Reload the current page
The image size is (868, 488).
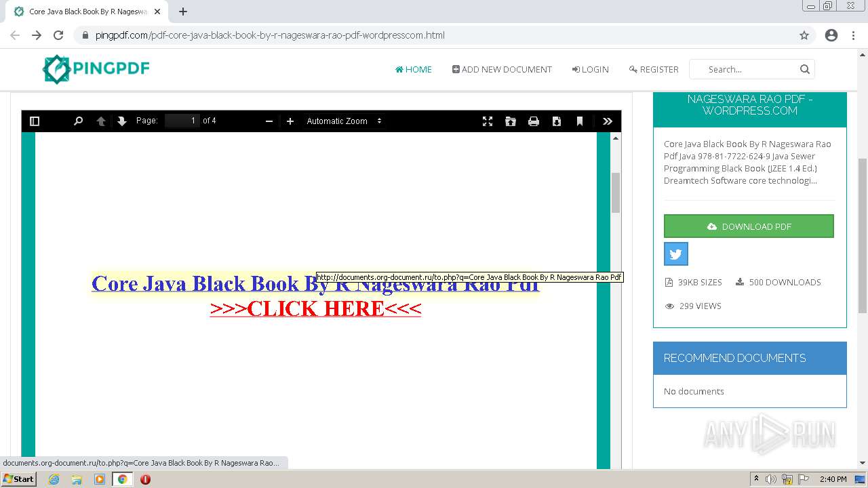58,35
